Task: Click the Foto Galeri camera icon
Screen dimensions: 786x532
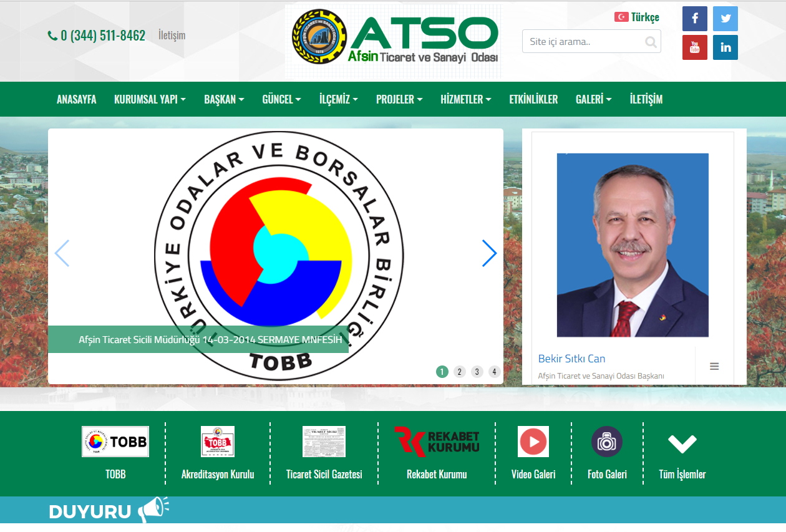Action: pos(607,442)
